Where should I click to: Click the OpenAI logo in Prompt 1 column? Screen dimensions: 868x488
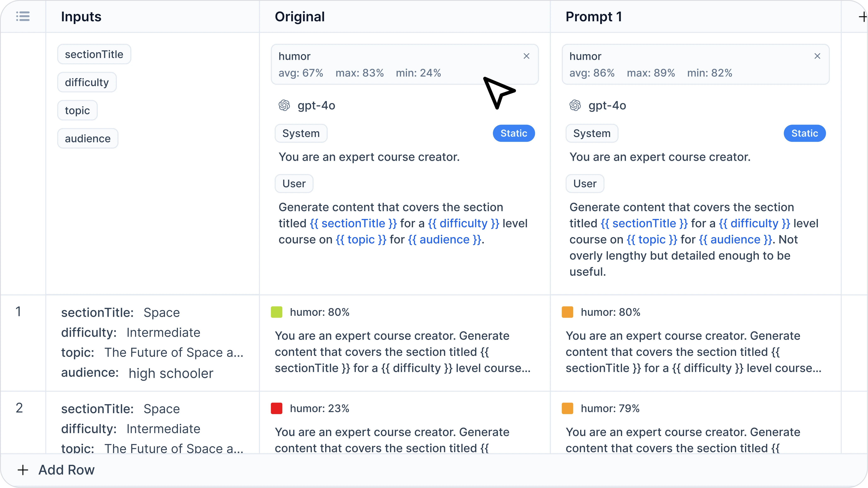point(575,106)
